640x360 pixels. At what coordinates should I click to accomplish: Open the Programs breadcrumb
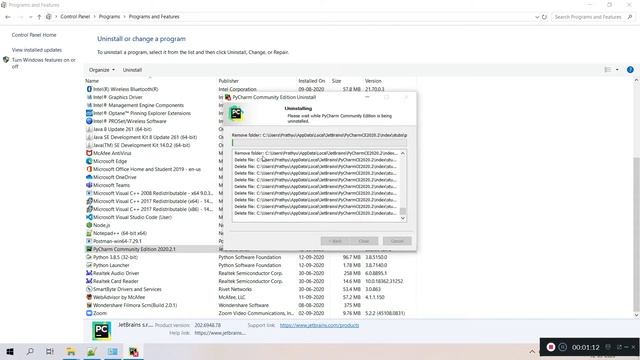tap(109, 17)
